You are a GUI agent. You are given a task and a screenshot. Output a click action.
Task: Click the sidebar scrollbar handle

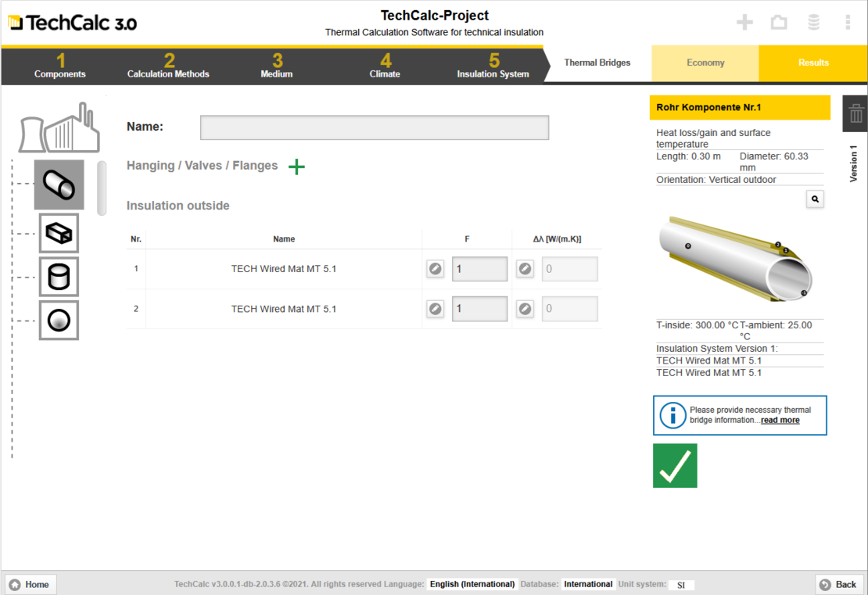coord(102,188)
